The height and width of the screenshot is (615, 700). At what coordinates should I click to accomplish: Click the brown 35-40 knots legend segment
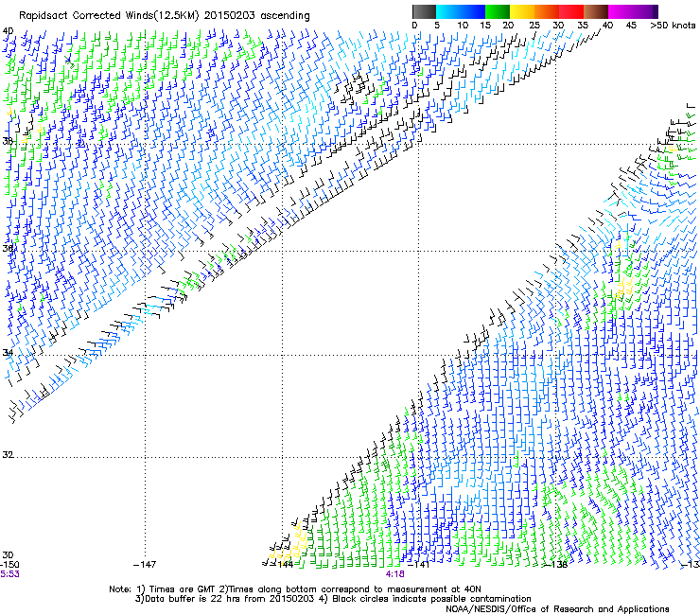click(x=596, y=11)
